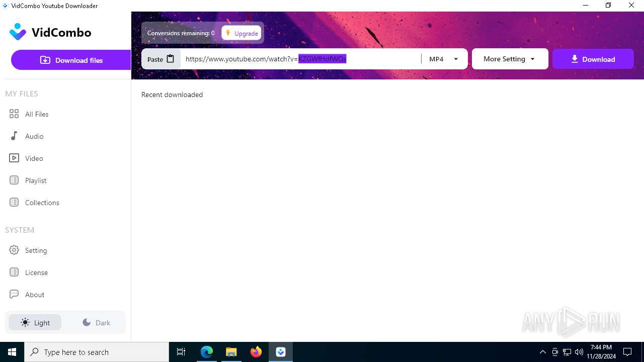Open the notification center
Image resolution: width=644 pixels, height=362 pixels.
[x=627, y=352]
